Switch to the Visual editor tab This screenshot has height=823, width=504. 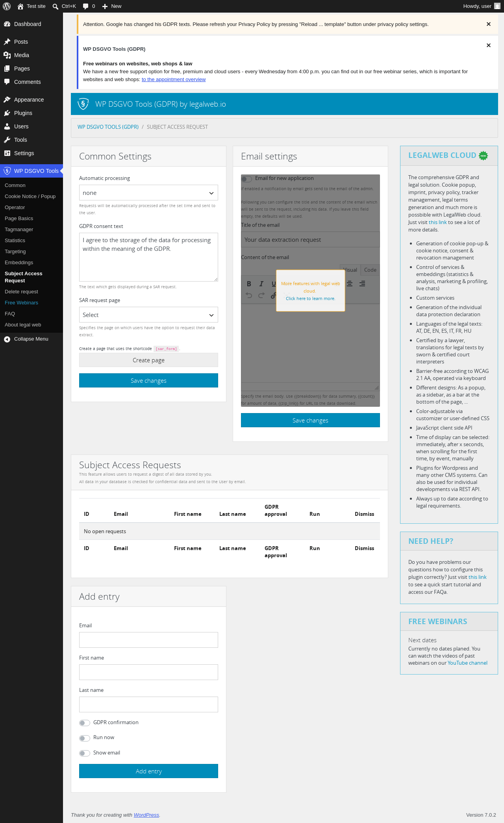[x=350, y=270]
